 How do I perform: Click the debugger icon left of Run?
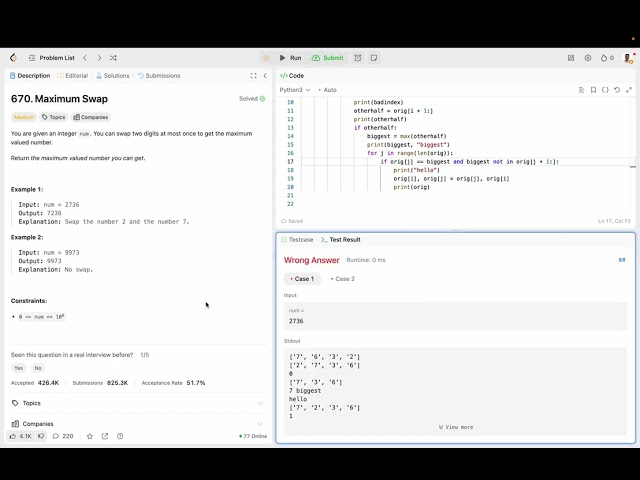266,58
